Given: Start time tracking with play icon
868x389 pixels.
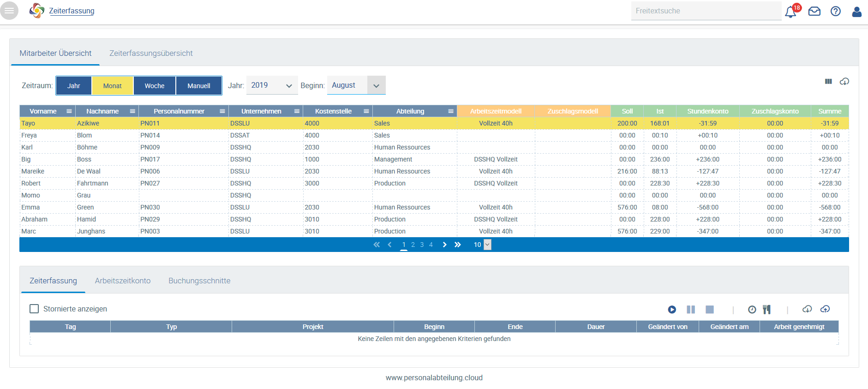Looking at the screenshot, I should point(672,310).
